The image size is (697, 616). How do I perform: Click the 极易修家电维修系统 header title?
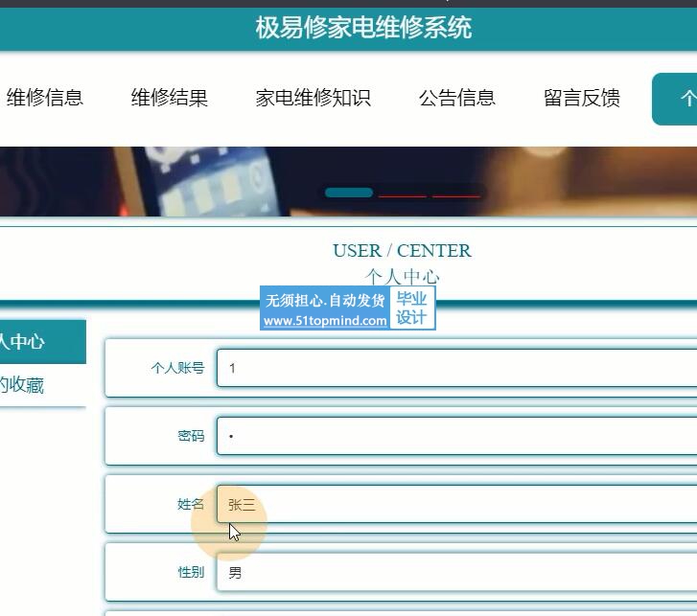pyautogui.click(x=363, y=28)
